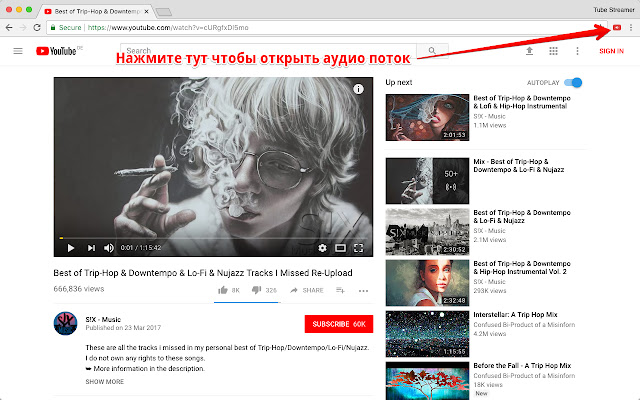Open more actions under the video
The height and width of the screenshot is (400, 640).
pos(363,291)
